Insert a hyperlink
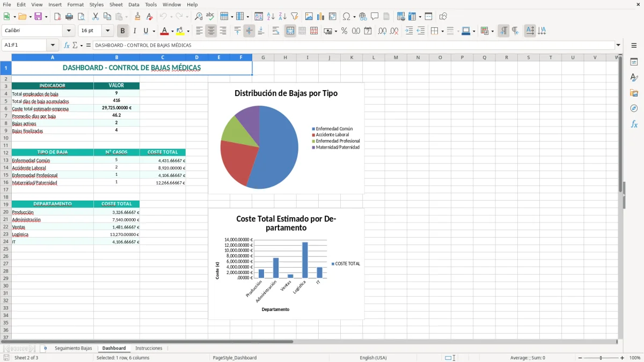Image resolution: width=644 pixels, height=362 pixels. pos(363,17)
